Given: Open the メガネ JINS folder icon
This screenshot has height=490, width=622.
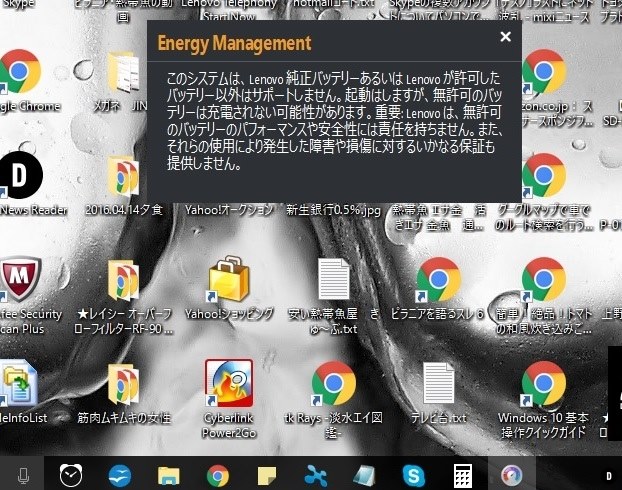Looking at the screenshot, I should (x=124, y=73).
